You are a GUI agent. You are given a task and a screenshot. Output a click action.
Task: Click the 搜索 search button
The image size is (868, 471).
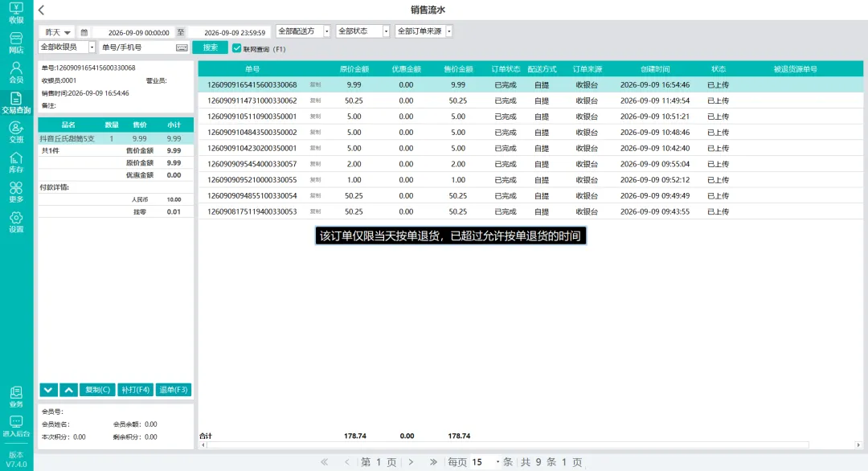(x=211, y=47)
